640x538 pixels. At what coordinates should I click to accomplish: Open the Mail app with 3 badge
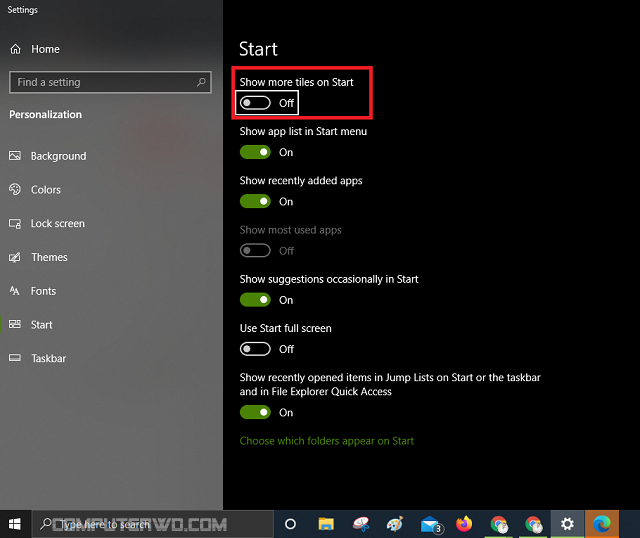tap(431, 525)
